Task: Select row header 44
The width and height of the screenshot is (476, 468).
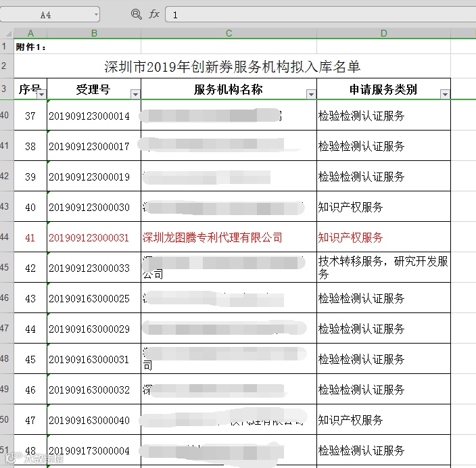Action: point(7,237)
